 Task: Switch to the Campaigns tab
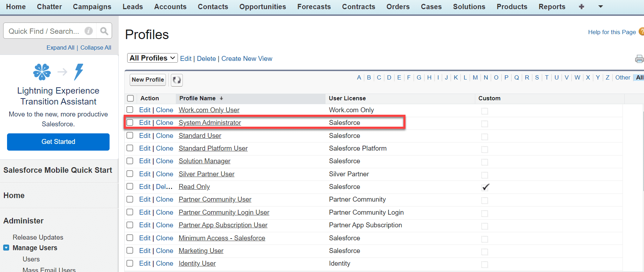click(x=92, y=7)
